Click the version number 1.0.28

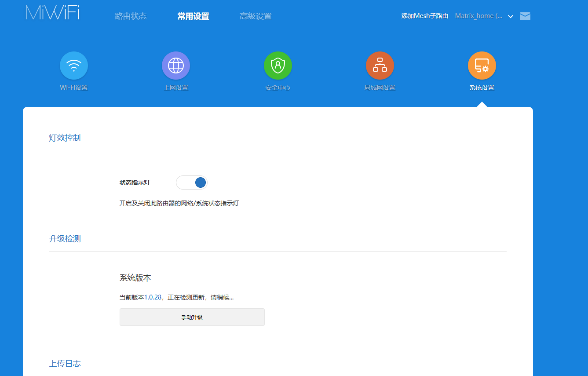(x=153, y=297)
